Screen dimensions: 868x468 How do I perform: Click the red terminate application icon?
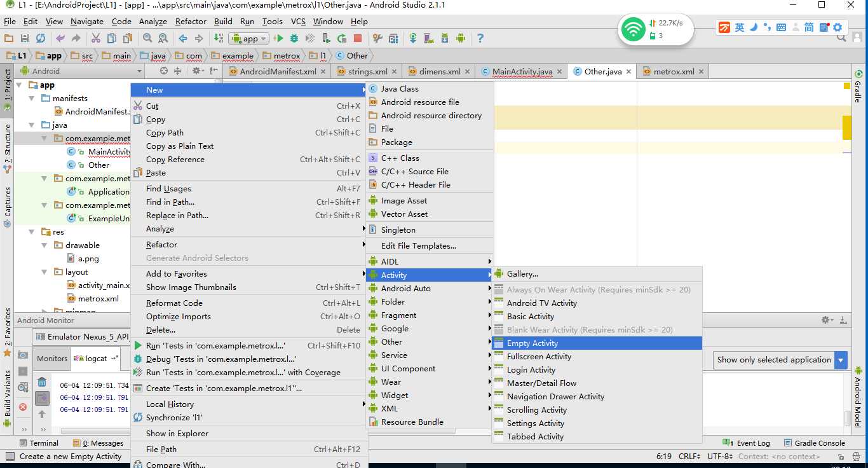click(22, 407)
